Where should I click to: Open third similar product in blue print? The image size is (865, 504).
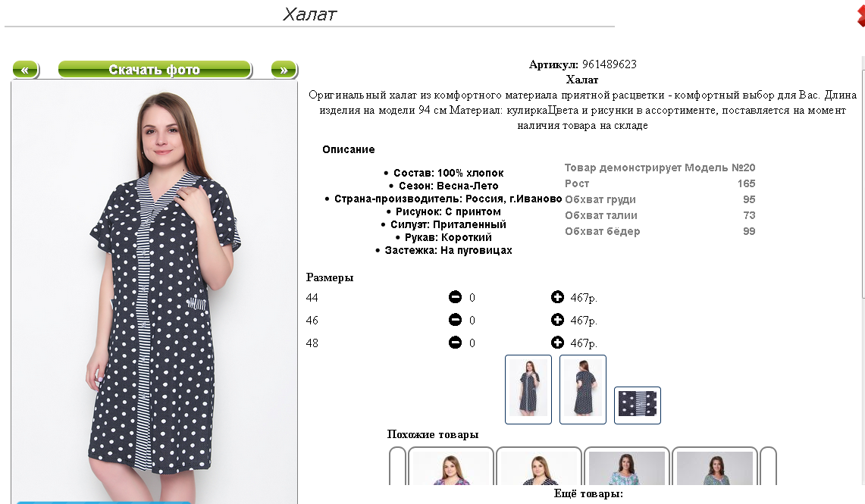627,467
